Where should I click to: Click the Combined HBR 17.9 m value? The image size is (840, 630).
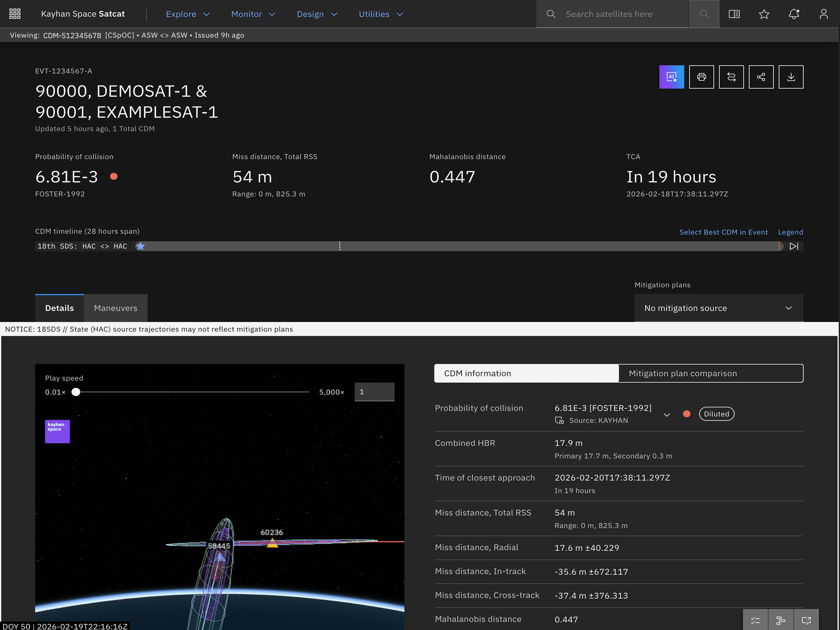(569, 443)
